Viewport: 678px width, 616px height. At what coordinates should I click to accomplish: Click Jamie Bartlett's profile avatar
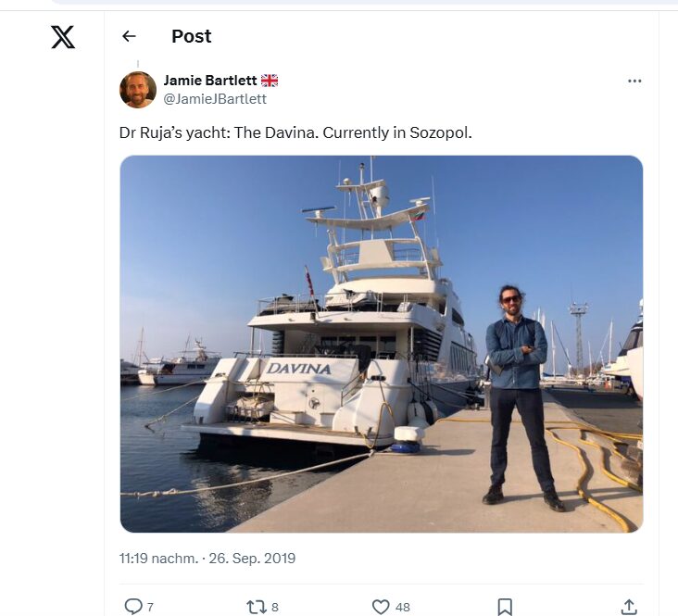[x=138, y=90]
